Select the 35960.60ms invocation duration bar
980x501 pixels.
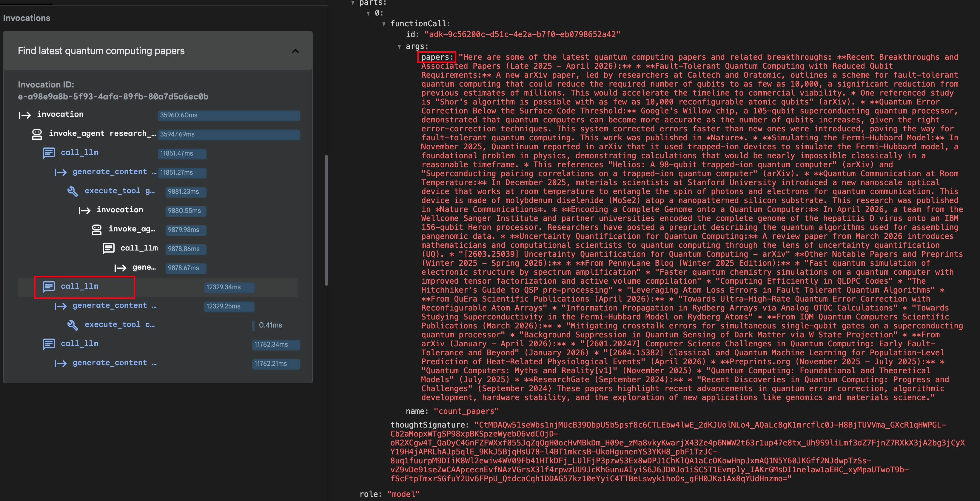point(229,115)
